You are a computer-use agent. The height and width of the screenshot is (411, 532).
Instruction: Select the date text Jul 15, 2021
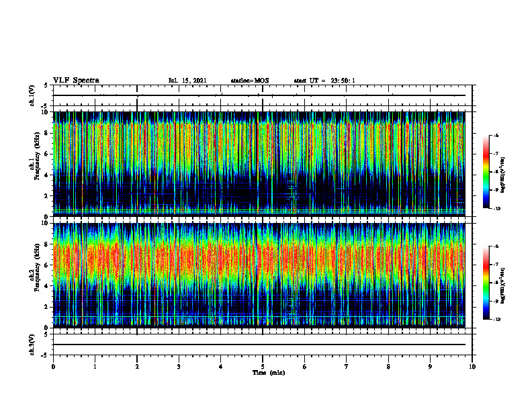[187, 81]
